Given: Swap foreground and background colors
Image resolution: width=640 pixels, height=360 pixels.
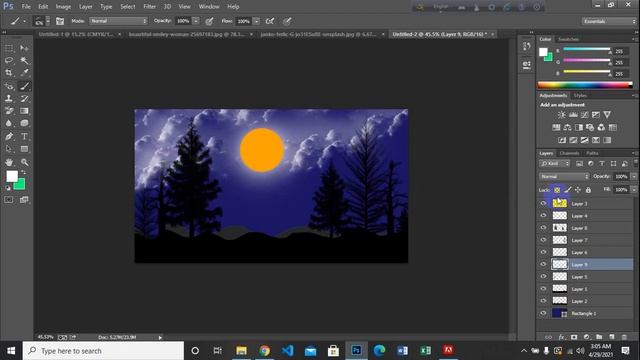Looking at the screenshot, I should pos(23,172).
